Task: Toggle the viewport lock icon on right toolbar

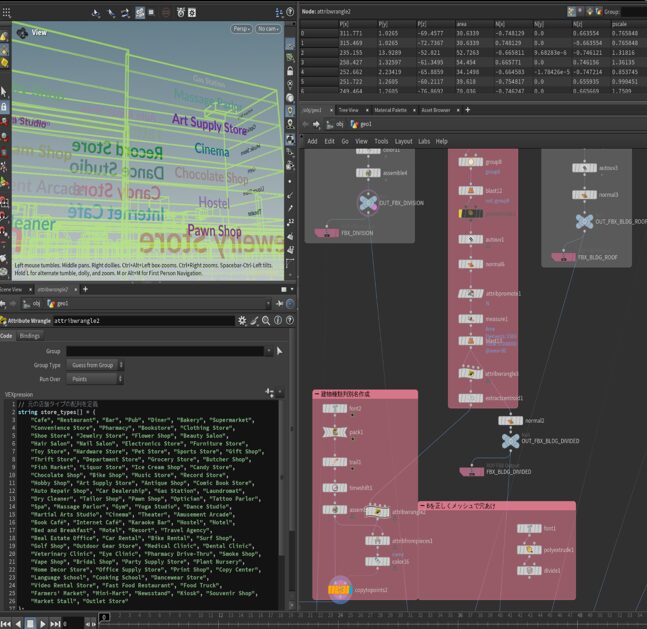Action: pos(290,71)
